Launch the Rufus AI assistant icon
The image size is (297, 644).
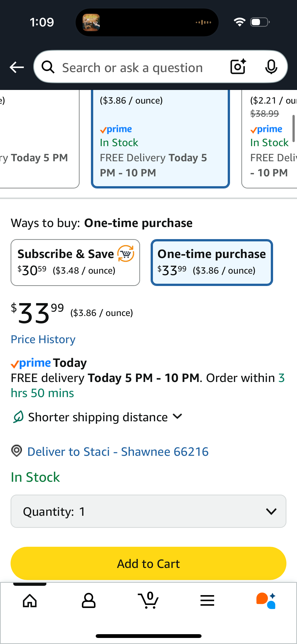click(x=266, y=601)
